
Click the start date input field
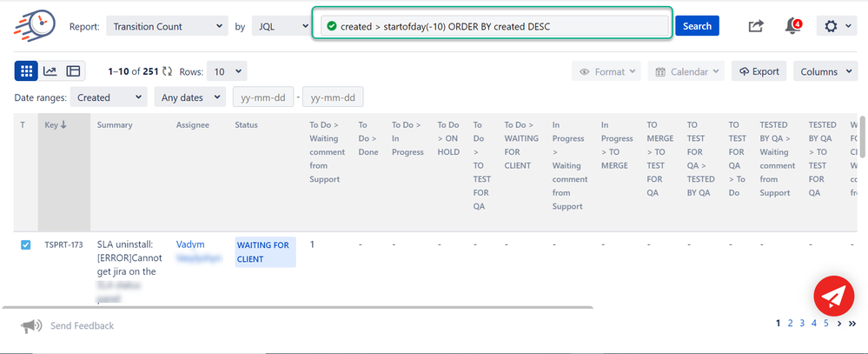(x=263, y=97)
